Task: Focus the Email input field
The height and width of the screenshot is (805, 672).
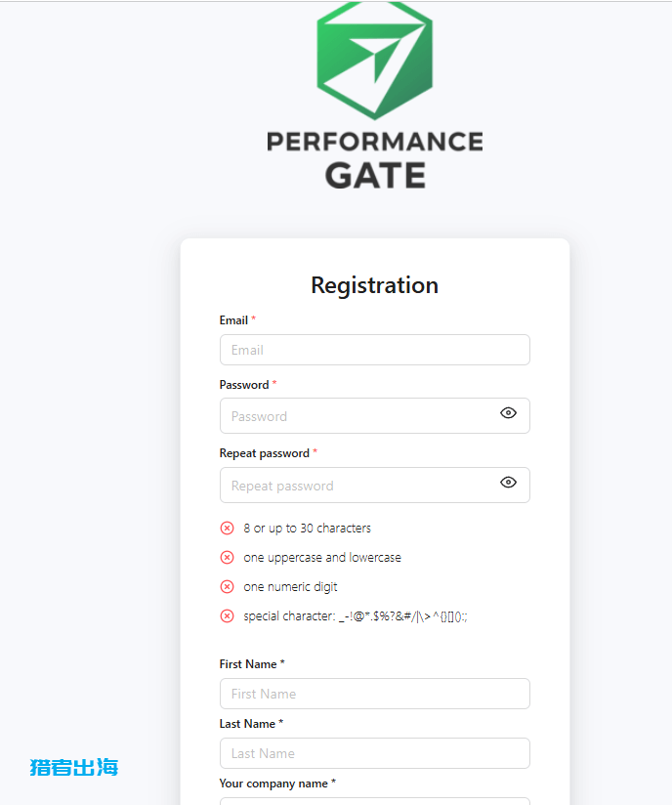Action: 375,350
